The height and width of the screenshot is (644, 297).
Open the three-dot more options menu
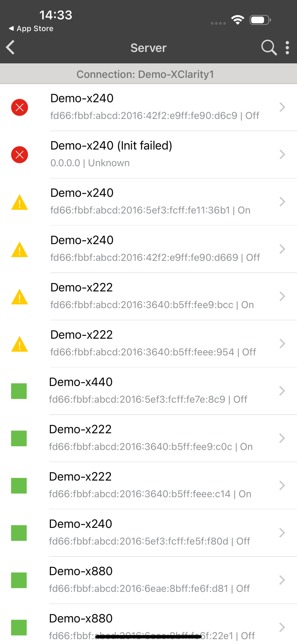[287, 47]
